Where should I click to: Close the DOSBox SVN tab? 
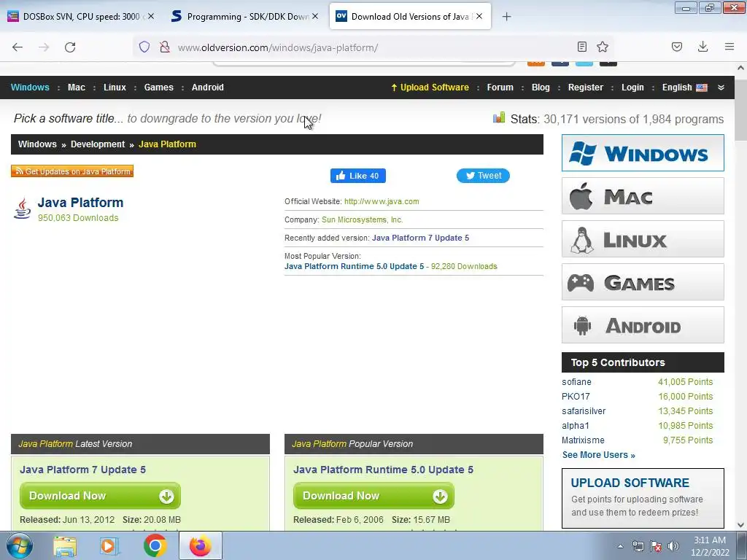151,16
